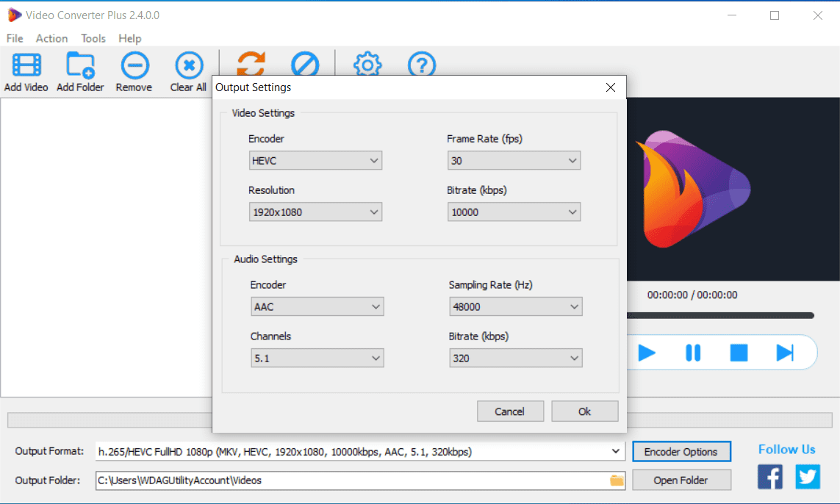
Task: Click the "Follow Us" text
Action: click(787, 450)
